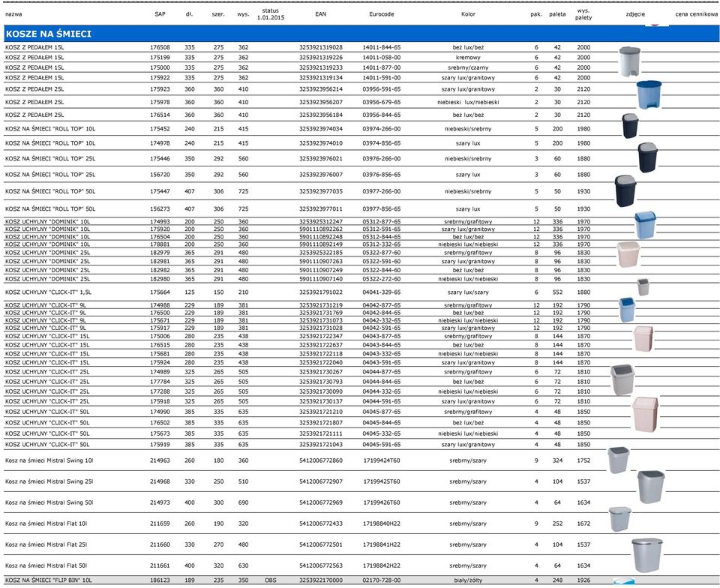Viewport: 720px width, 588px height.
Task: Select EAN 3253921721043
Action: point(320,444)
